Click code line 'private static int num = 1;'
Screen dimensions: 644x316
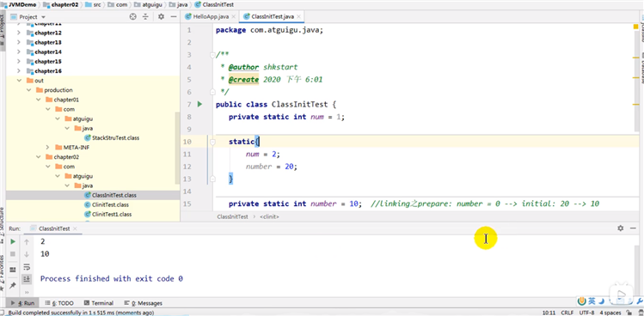(x=286, y=117)
